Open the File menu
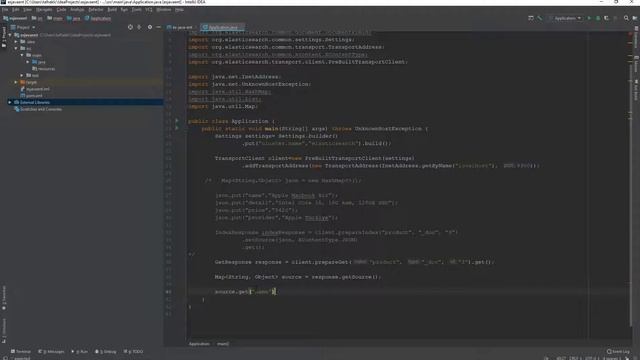 click(x=5, y=9)
